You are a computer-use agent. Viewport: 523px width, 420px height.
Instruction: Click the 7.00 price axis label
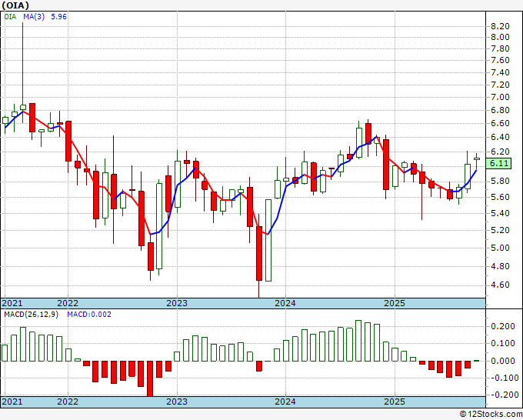pos(500,97)
